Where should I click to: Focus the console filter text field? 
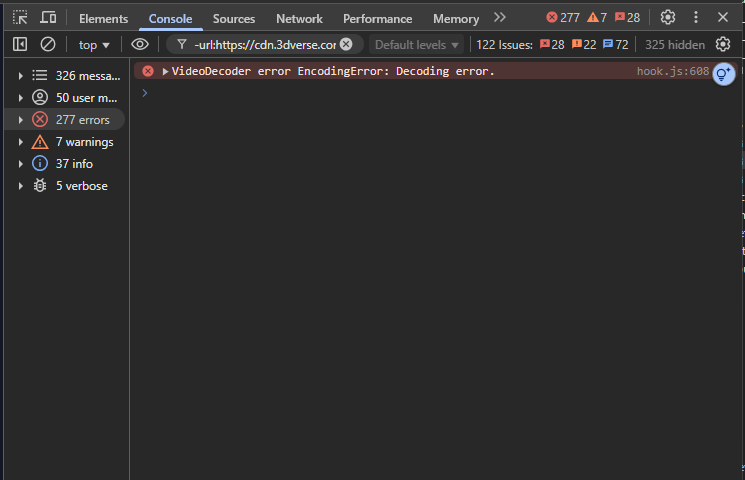pyautogui.click(x=265, y=45)
